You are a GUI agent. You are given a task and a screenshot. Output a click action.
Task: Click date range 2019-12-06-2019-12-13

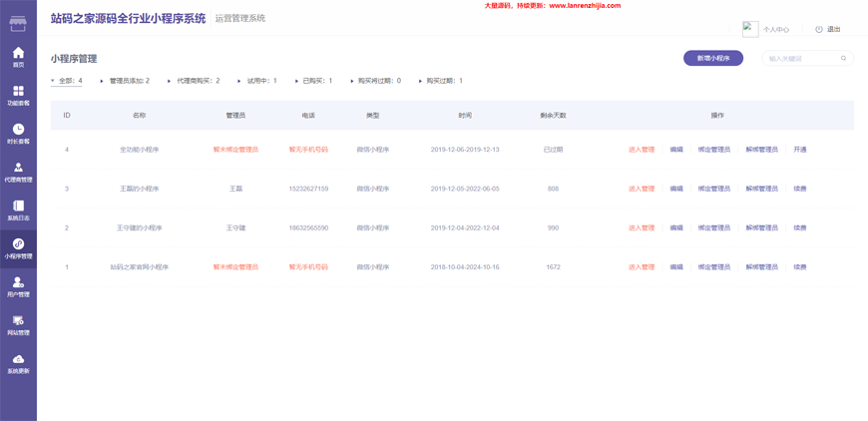(465, 150)
